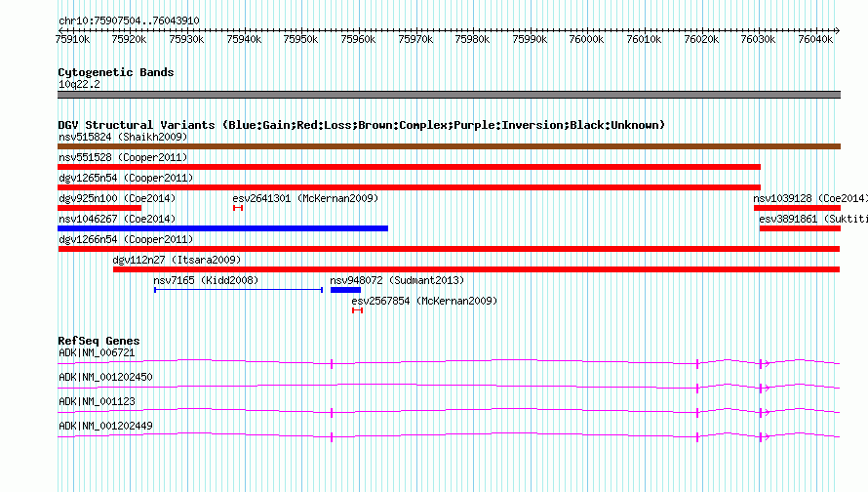
Task: Select the ADK|NM_006721 transcript label
Action: (97, 353)
